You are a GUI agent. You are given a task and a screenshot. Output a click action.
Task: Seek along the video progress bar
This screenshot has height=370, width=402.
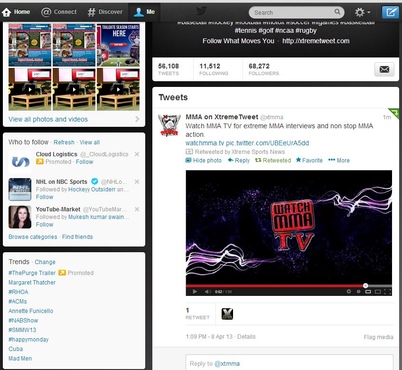(x=289, y=286)
